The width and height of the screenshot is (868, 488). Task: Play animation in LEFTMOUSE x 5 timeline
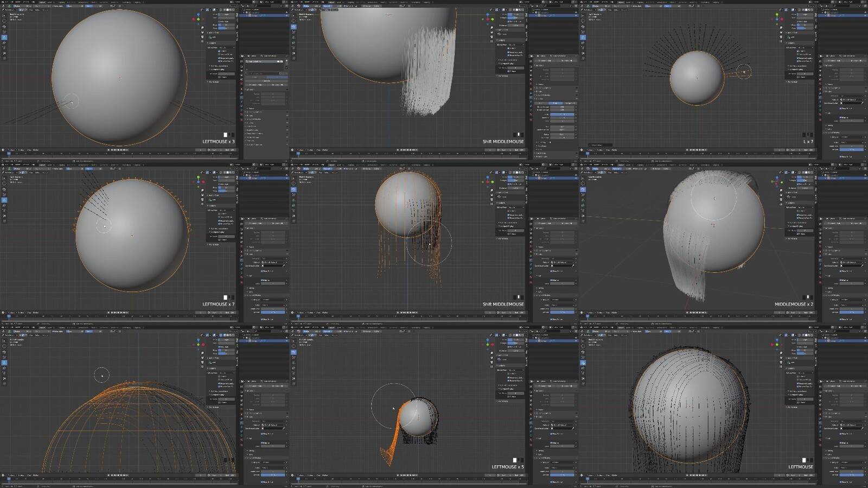410,476
